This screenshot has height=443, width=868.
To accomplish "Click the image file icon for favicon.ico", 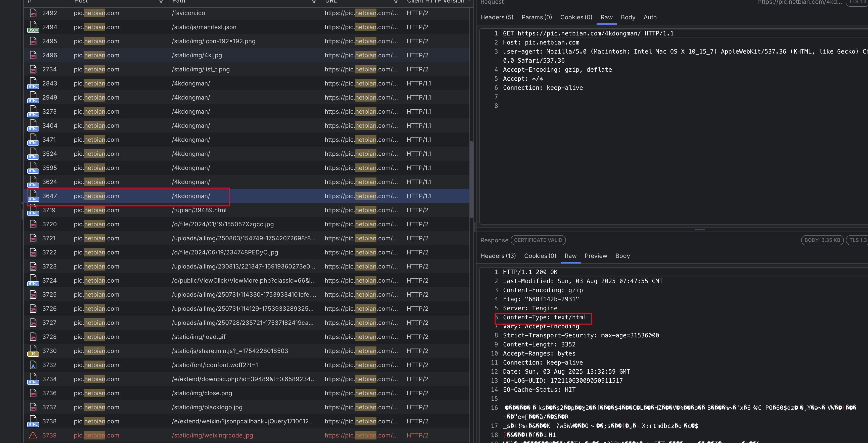I will point(33,13).
